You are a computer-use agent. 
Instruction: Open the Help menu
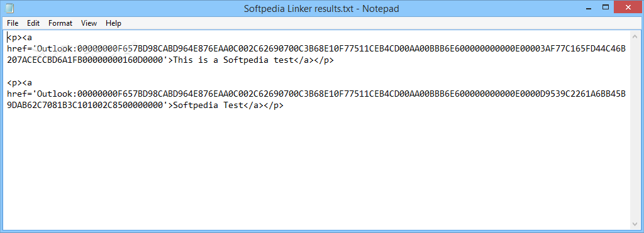tap(113, 23)
